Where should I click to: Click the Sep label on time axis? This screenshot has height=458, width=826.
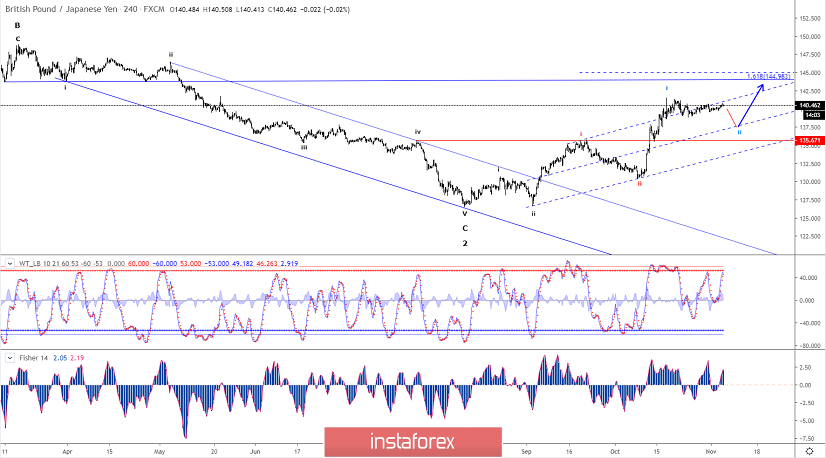click(526, 452)
